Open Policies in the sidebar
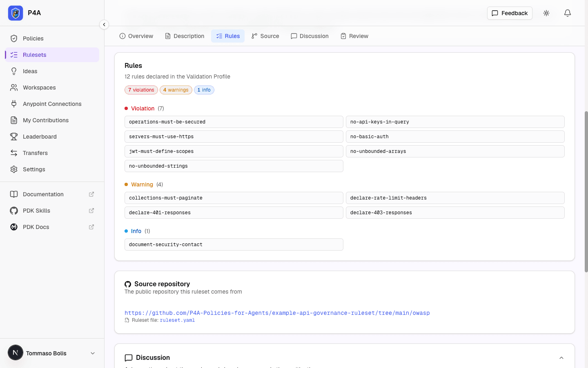This screenshot has width=588, height=368. (52, 38)
